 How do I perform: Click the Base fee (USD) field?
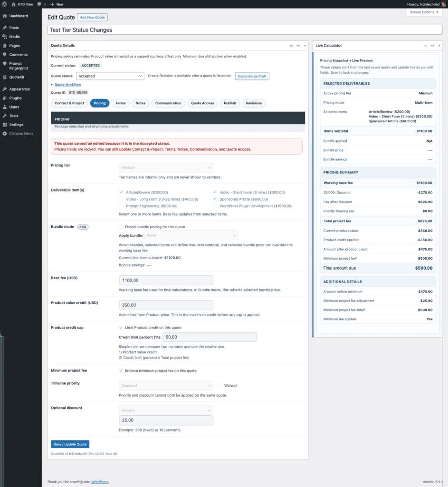166,280
